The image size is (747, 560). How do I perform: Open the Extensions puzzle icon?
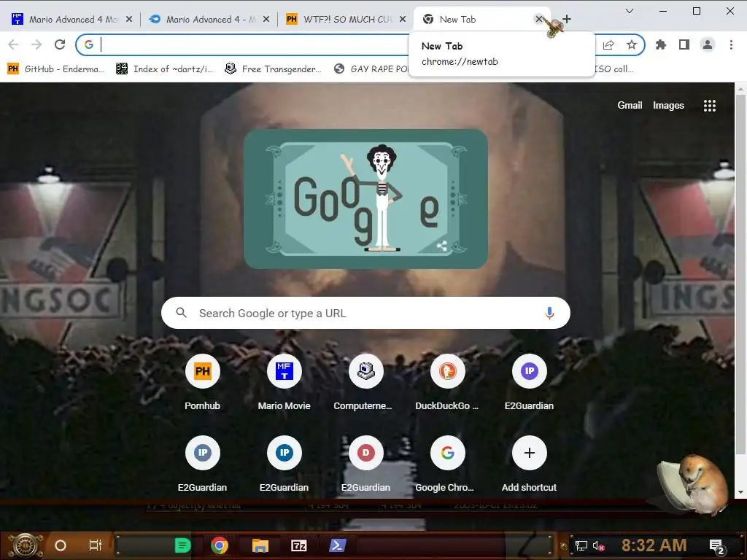click(661, 44)
